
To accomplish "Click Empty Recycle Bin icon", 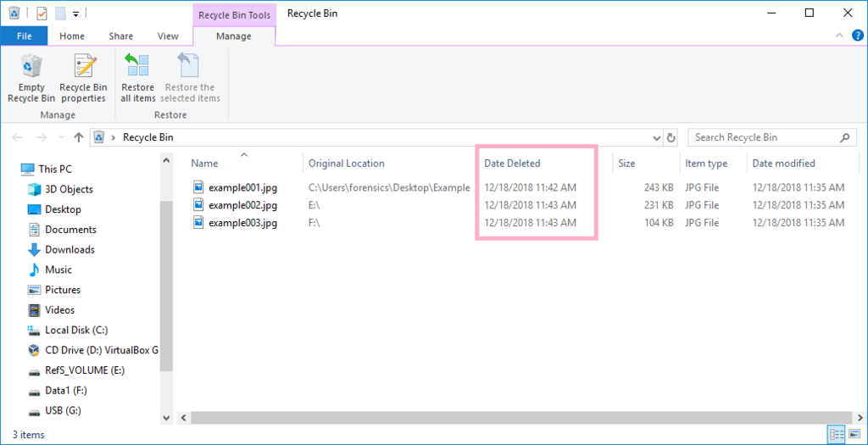I will coord(31,67).
